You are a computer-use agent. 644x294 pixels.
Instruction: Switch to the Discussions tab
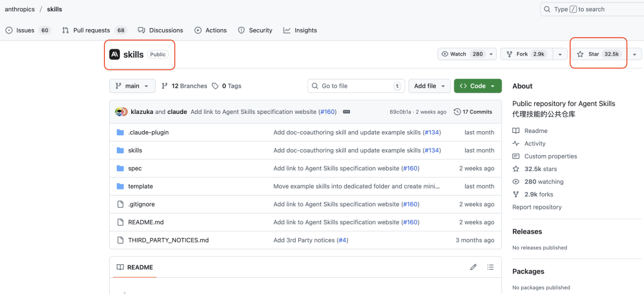tap(160, 30)
